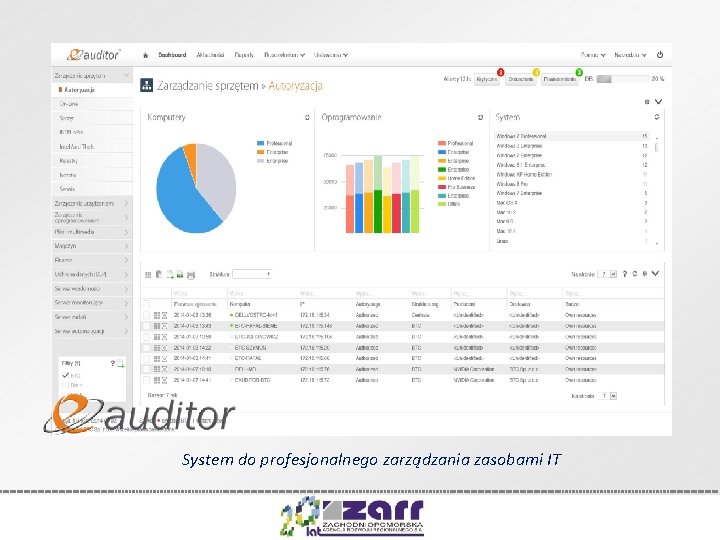Click the yellow badge on Ostrzeżenia
720x540 pixels.
[536, 72]
